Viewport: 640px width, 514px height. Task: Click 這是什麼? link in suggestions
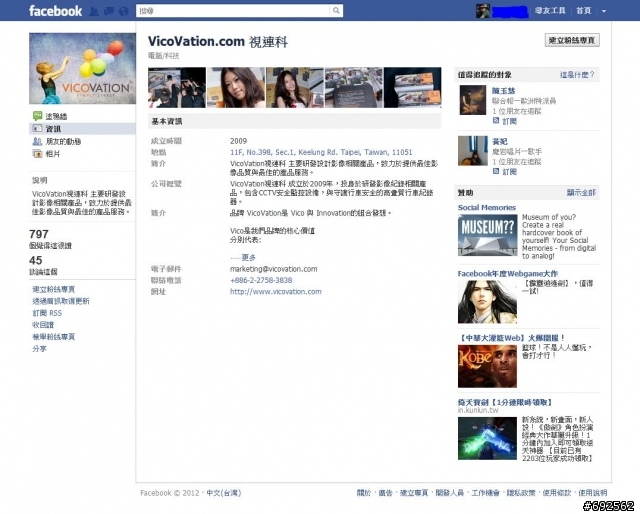pyautogui.click(x=577, y=75)
